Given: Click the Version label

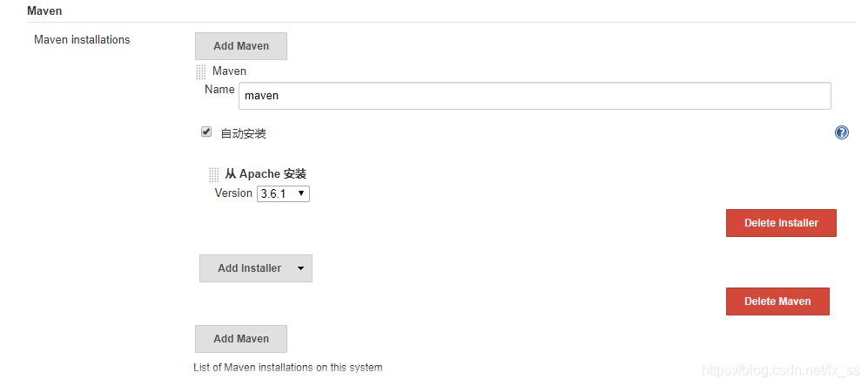Looking at the screenshot, I should click(233, 193).
